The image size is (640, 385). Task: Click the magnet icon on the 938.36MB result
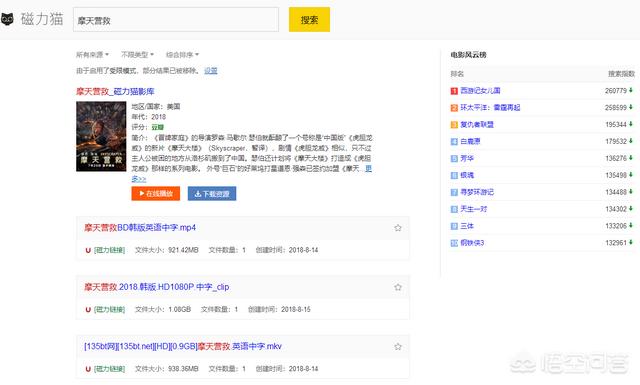(88, 369)
